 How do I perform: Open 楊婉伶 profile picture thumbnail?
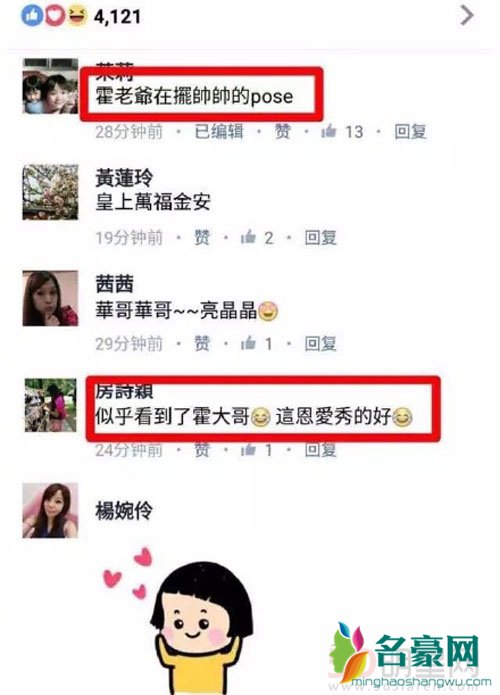coord(50,511)
